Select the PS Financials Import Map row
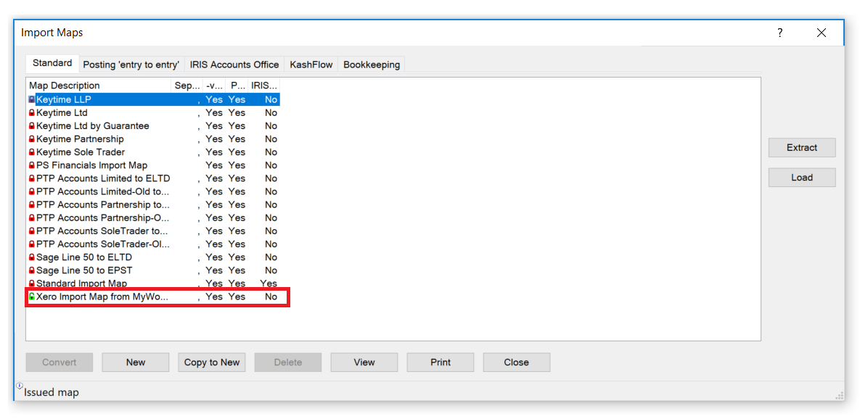The image size is (868, 419). coord(153,165)
